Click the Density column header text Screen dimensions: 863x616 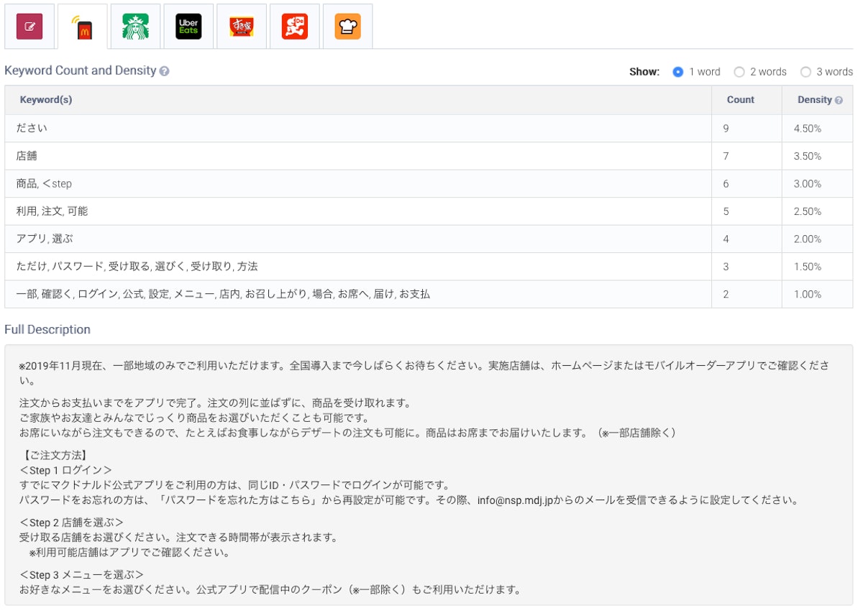pos(814,100)
